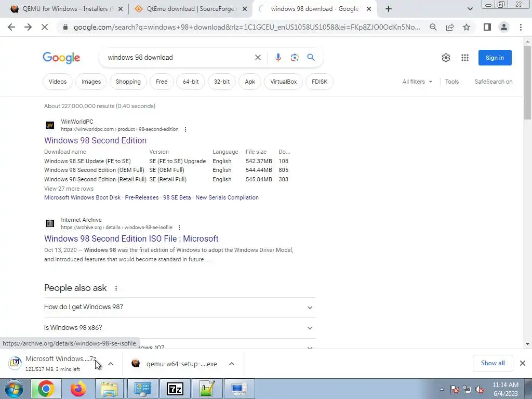View site information lock icon
The height and width of the screenshot is (399, 532).
click(65, 27)
